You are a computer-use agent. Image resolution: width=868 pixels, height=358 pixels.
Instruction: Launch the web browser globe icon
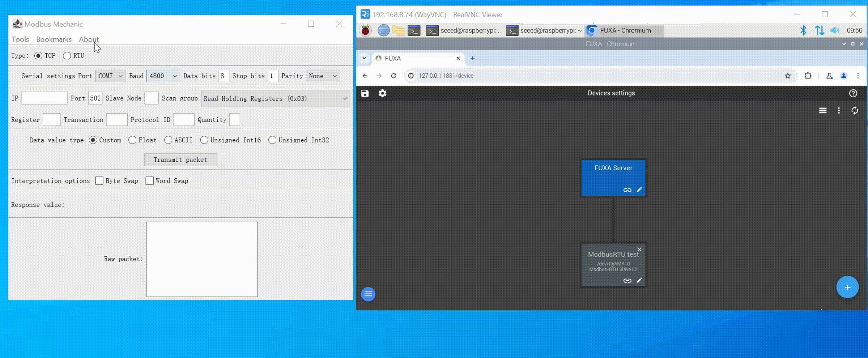(x=384, y=30)
